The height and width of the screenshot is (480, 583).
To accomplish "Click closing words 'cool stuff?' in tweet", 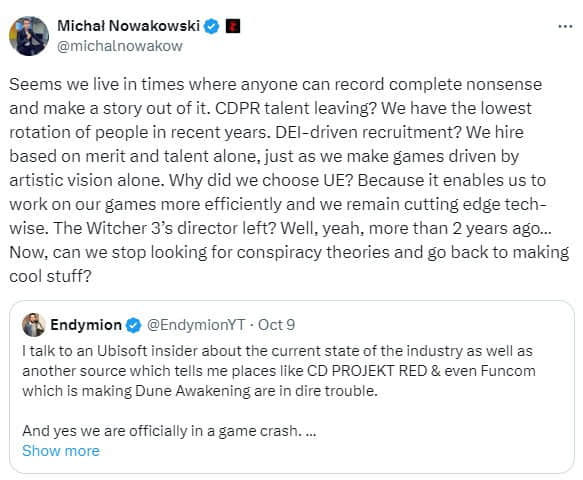I will click(50, 276).
